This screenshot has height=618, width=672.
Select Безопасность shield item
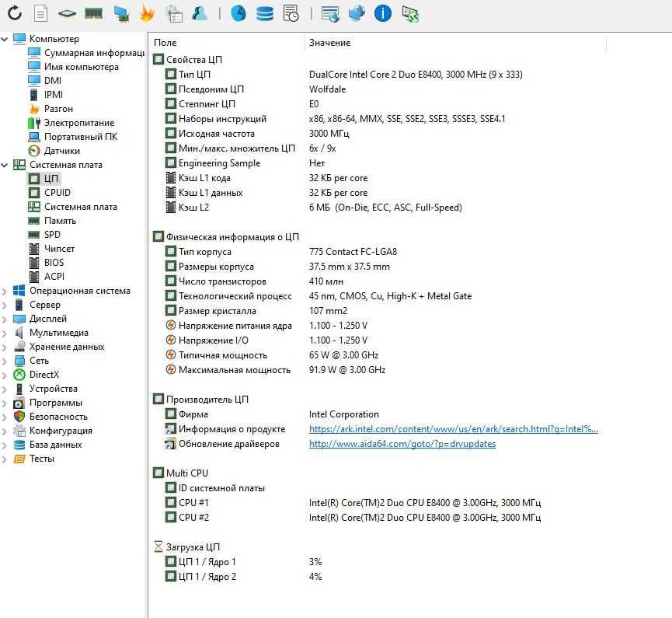pyautogui.click(x=58, y=417)
